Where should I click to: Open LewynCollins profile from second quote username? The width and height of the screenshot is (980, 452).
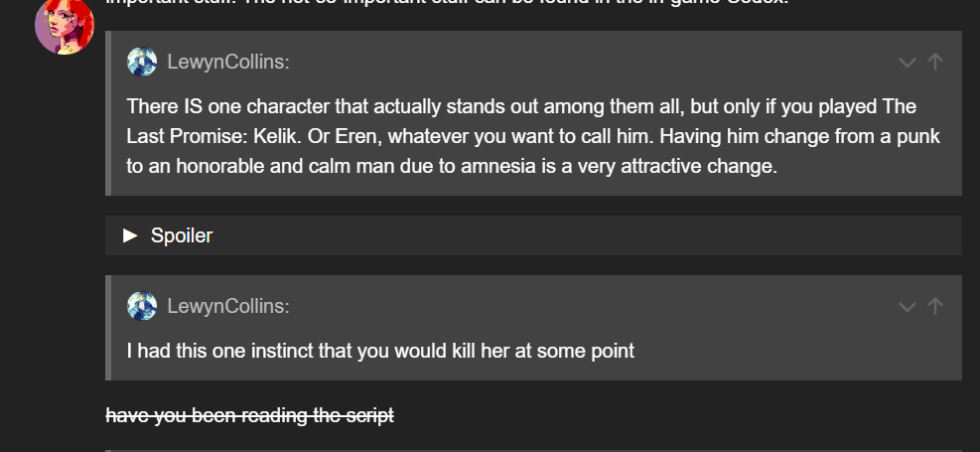pyautogui.click(x=228, y=306)
